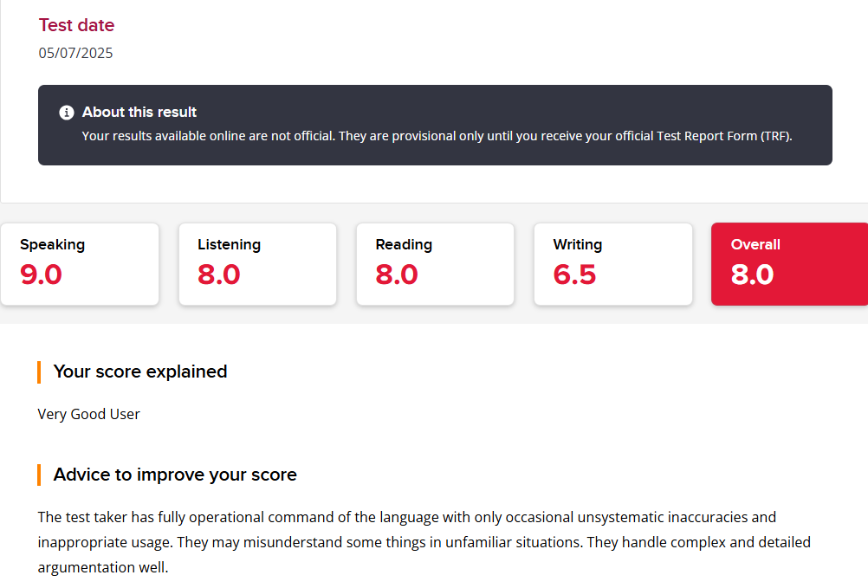Click the Very Good User text
Screen dimensions: 868x588
point(88,414)
